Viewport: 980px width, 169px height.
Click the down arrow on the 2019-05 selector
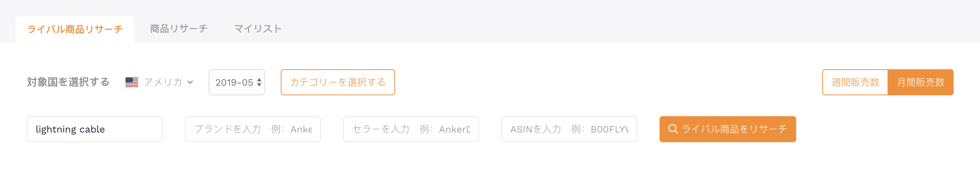(259, 85)
